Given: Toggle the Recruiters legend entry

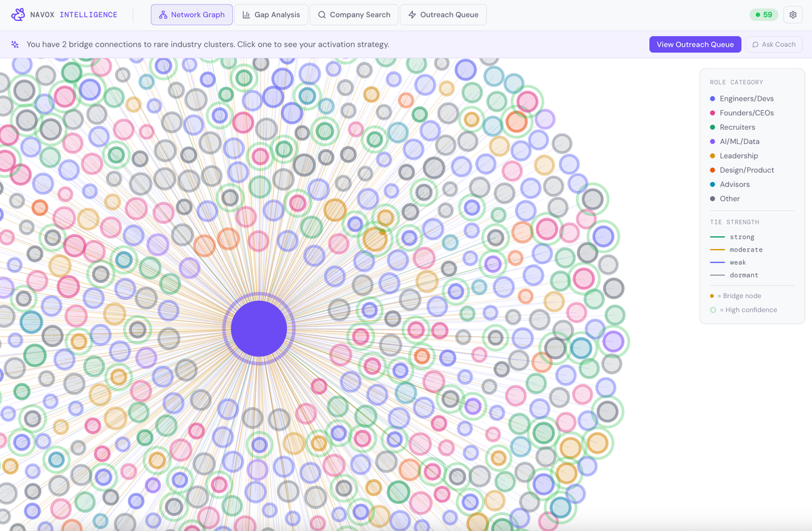Looking at the screenshot, I should click(x=737, y=127).
